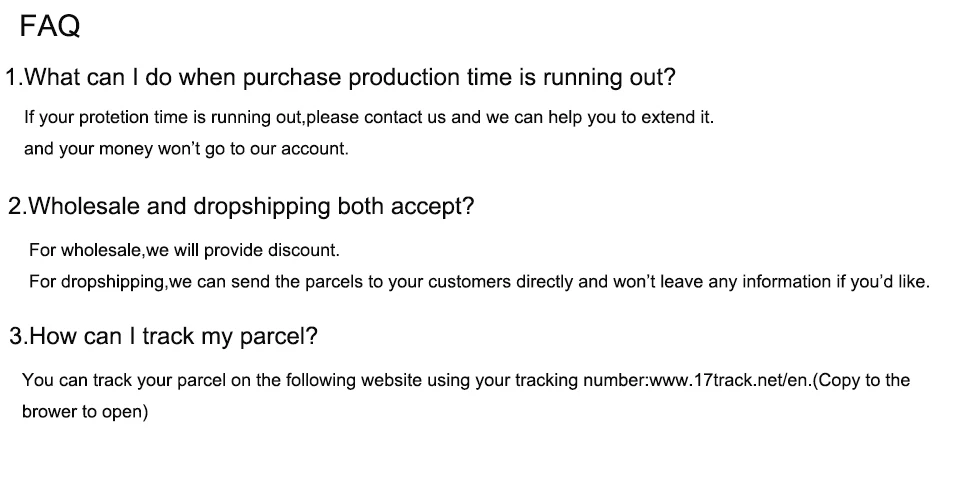Click the FAQ heading

click(50, 27)
